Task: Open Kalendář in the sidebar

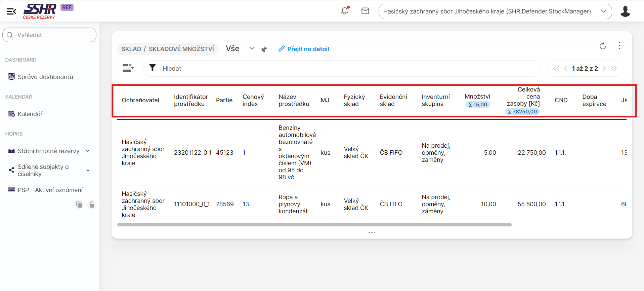Action: (x=30, y=114)
